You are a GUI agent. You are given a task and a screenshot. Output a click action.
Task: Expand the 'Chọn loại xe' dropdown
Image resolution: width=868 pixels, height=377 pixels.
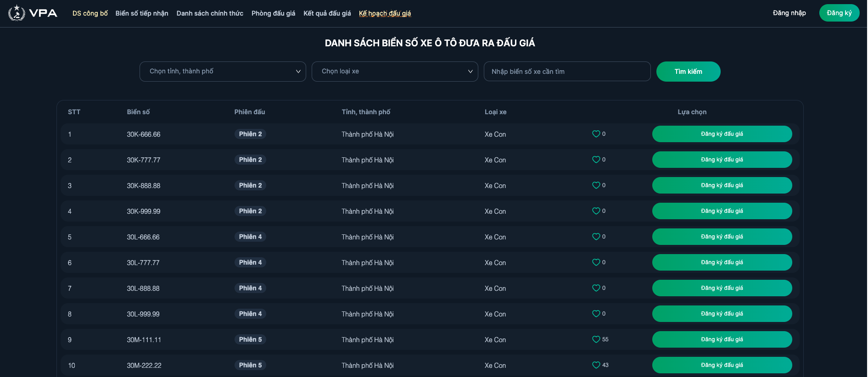(x=395, y=72)
